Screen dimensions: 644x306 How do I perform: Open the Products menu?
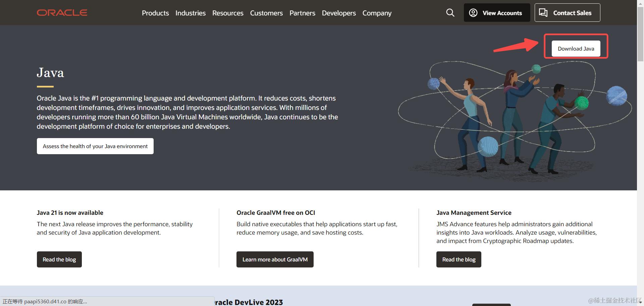(x=155, y=13)
